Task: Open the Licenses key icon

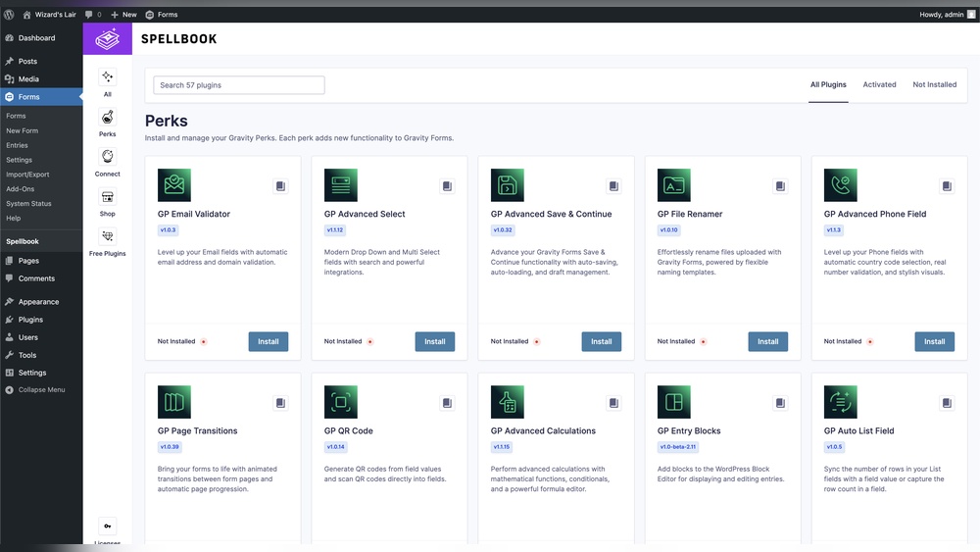Action: pyautogui.click(x=108, y=527)
